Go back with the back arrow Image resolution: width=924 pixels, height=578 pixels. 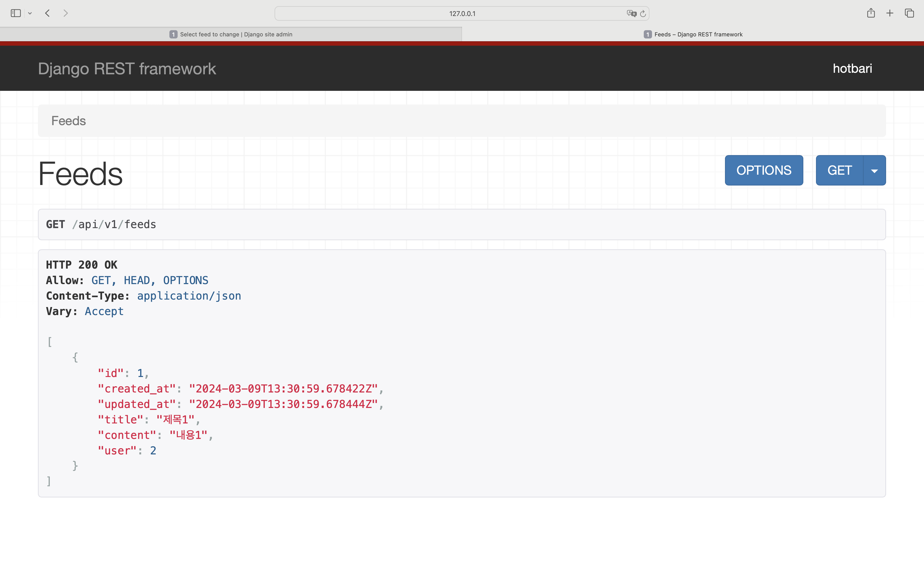[x=47, y=13]
